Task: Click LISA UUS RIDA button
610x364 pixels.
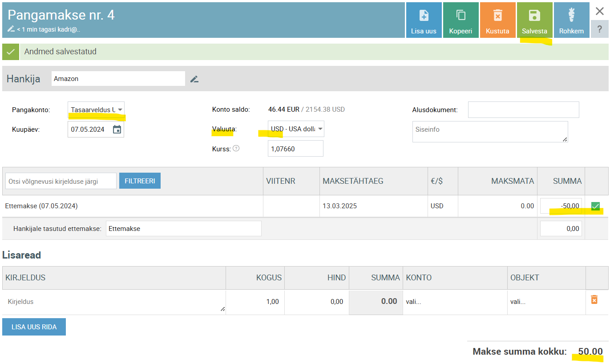Action: (x=34, y=327)
